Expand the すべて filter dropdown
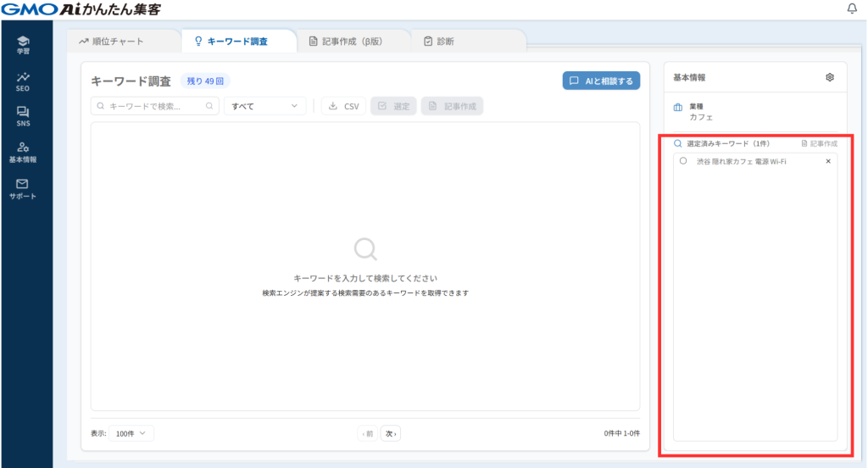The height and width of the screenshot is (468, 868). click(x=264, y=107)
